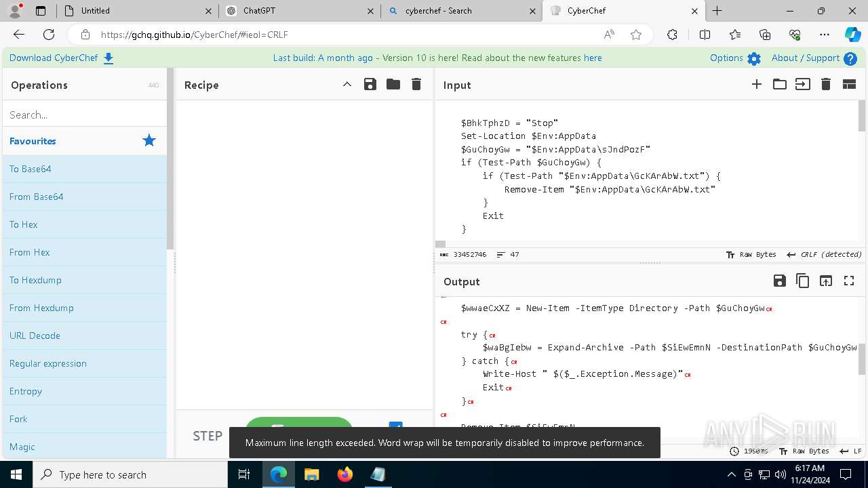Screen dimensions: 868x488
Task: Open the browser Extensions menu
Action: tap(672, 35)
